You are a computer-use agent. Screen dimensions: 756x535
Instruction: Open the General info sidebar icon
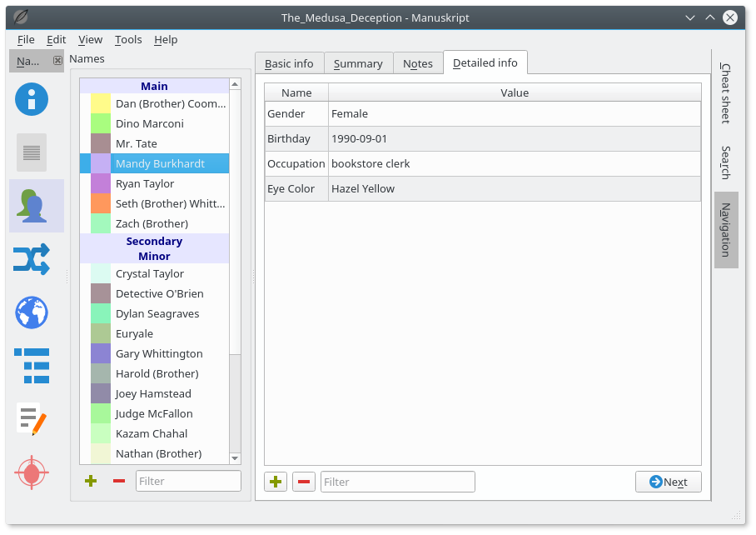(x=32, y=99)
